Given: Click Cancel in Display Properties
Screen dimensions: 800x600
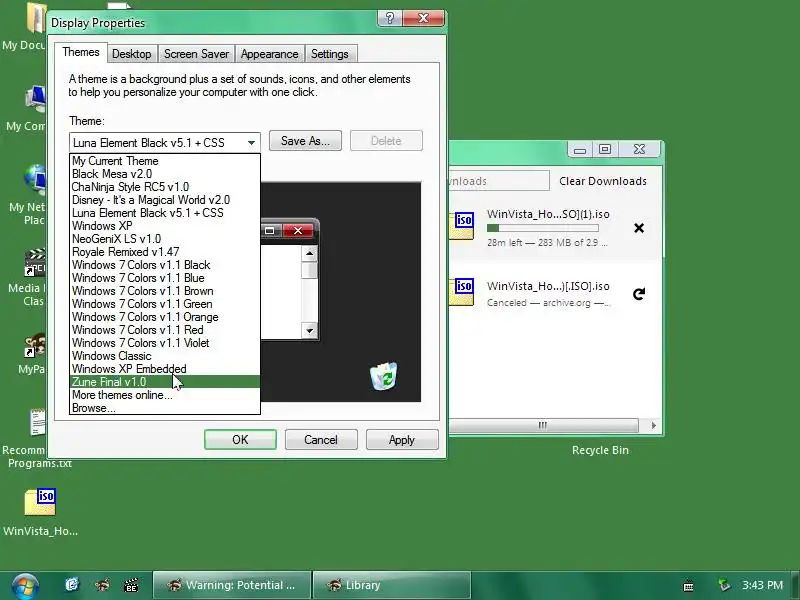Looking at the screenshot, I should (321, 440).
